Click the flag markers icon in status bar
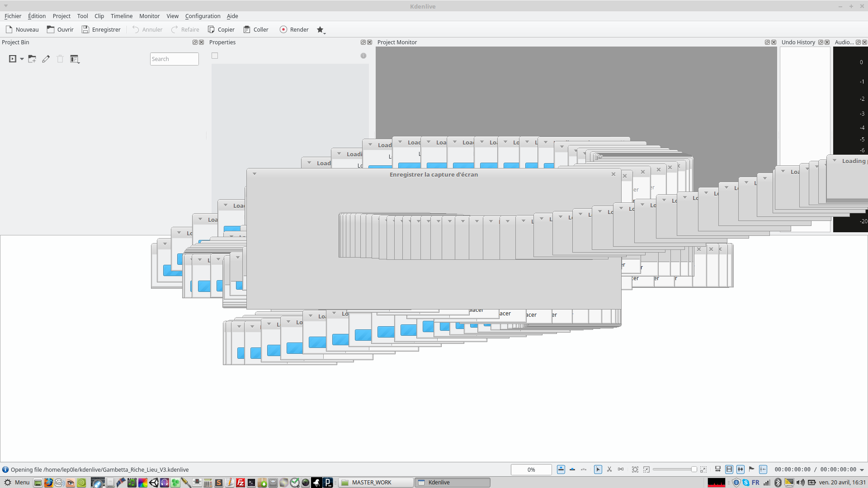 tap(751, 469)
